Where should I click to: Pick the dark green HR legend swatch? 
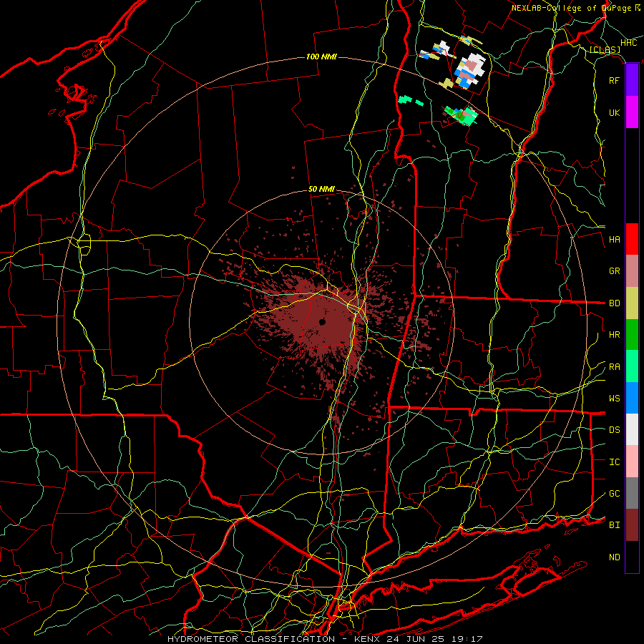tap(632, 335)
